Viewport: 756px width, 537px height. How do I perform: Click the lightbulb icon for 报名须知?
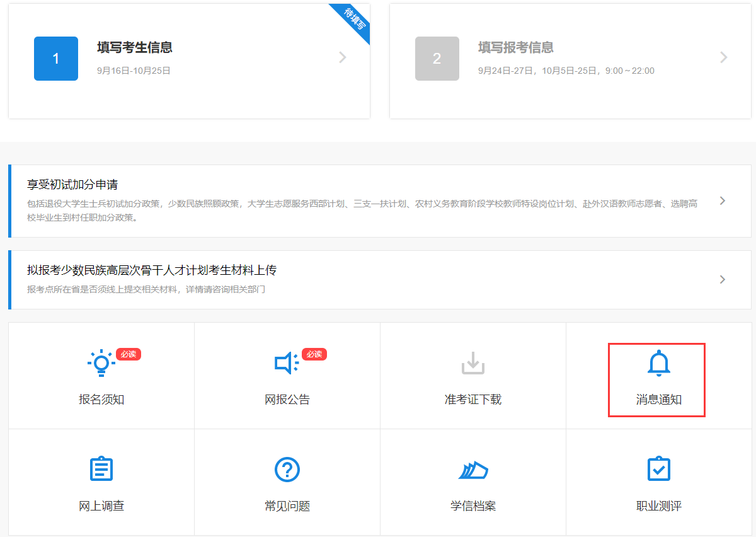pos(101,363)
